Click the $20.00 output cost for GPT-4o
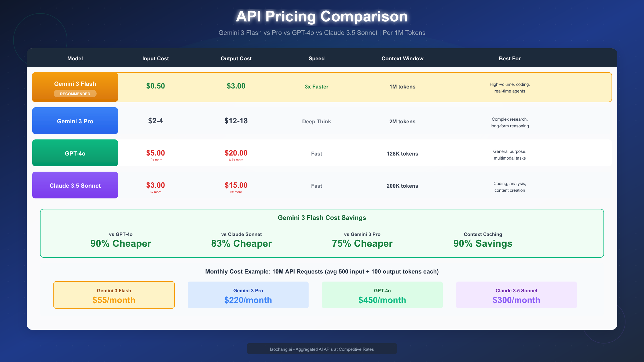This screenshot has height=362, width=644. click(236, 153)
